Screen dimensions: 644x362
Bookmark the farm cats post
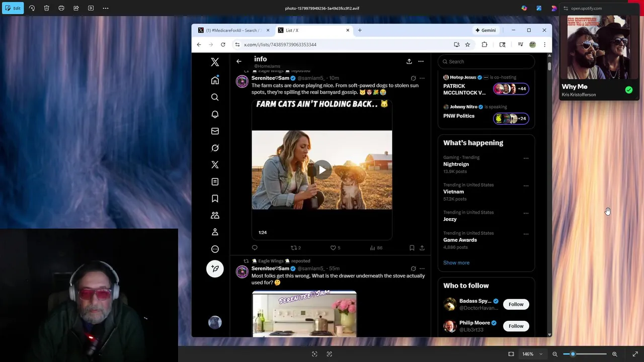[x=412, y=248]
